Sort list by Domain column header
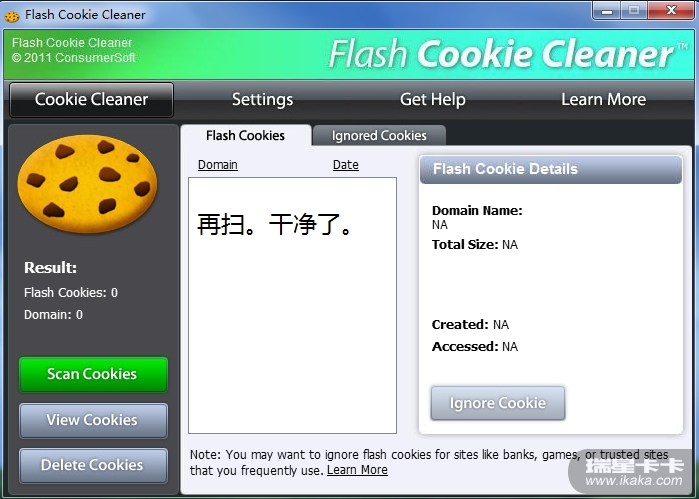The image size is (699, 499). tap(218, 165)
